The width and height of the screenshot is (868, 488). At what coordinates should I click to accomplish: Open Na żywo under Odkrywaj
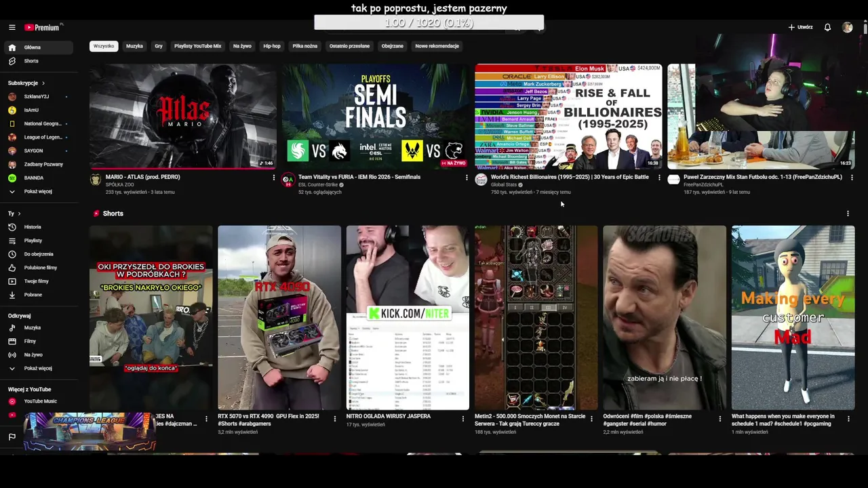[37, 355]
